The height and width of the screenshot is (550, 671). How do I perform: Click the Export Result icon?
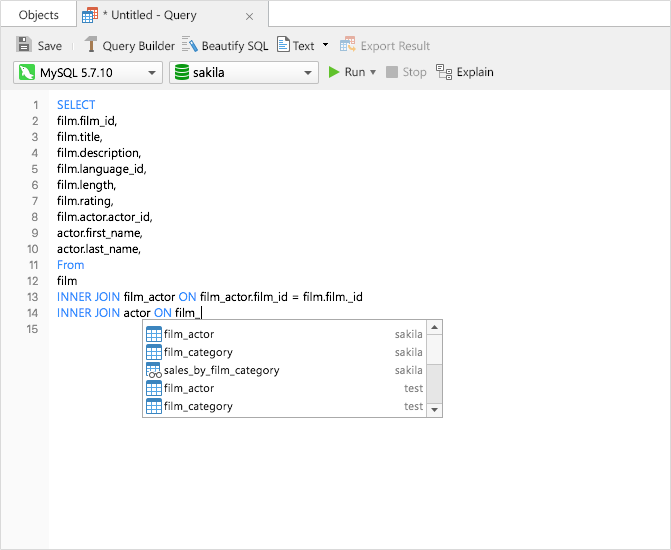tap(347, 45)
